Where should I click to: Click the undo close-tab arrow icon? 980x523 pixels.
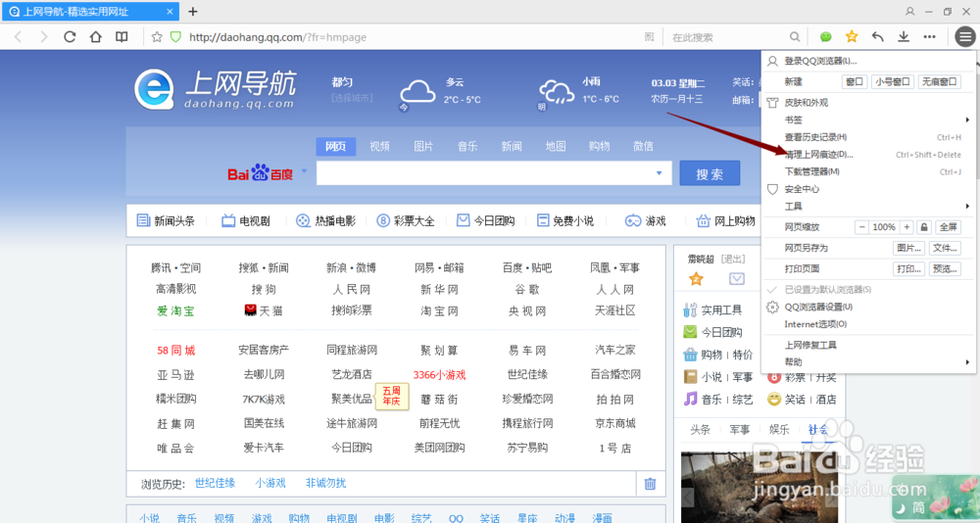click(877, 37)
